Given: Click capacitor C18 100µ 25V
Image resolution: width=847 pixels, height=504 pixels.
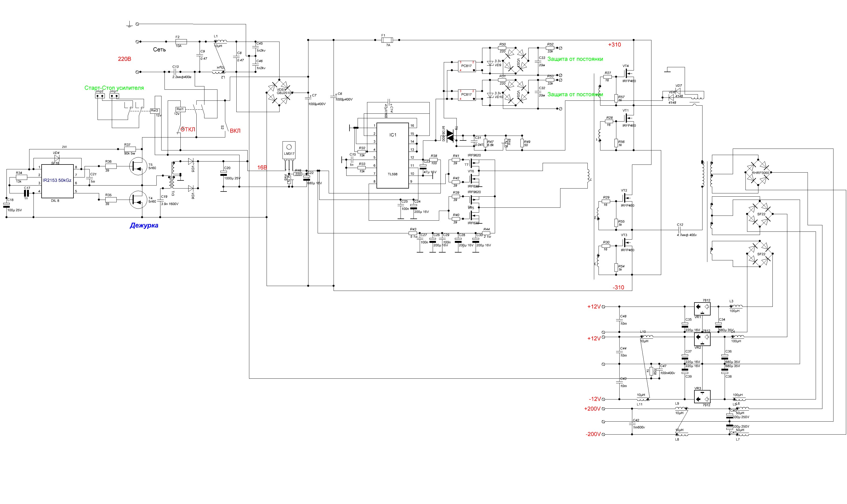Looking at the screenshot, I should [x=6, y=205].
